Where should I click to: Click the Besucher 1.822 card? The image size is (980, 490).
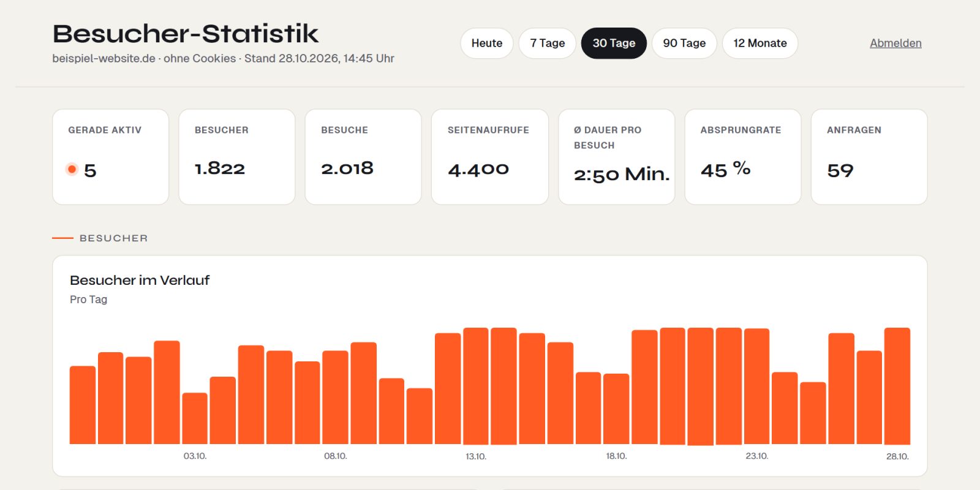(x=237, y=157)
